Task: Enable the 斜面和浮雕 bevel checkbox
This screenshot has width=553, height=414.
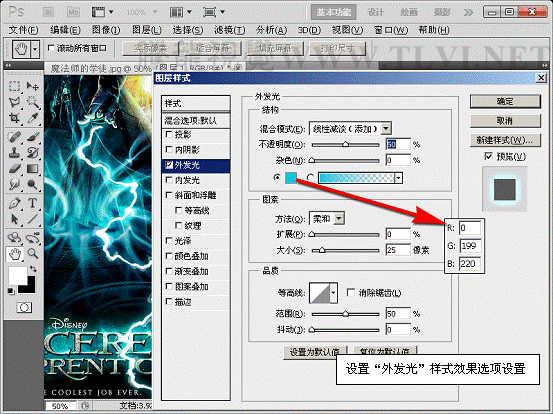Action: tap(169, 195)
